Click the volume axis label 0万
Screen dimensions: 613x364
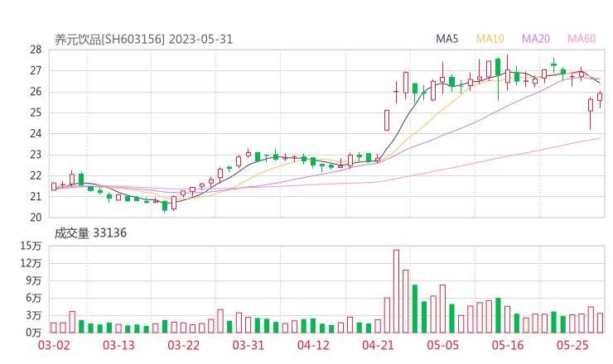pyautogui.click(x=34, y=333)
